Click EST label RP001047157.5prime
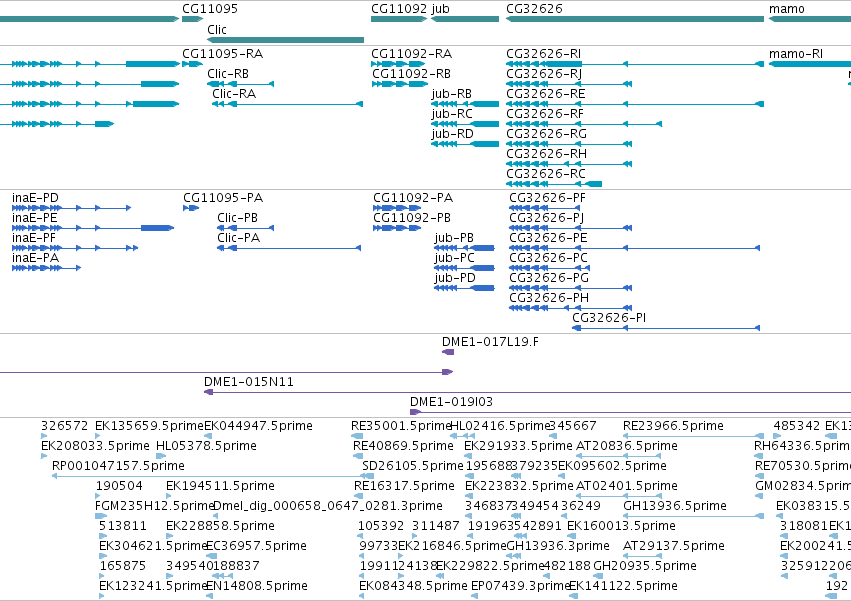The height and width of the screenshot is (601, 851). coord(118,466)
